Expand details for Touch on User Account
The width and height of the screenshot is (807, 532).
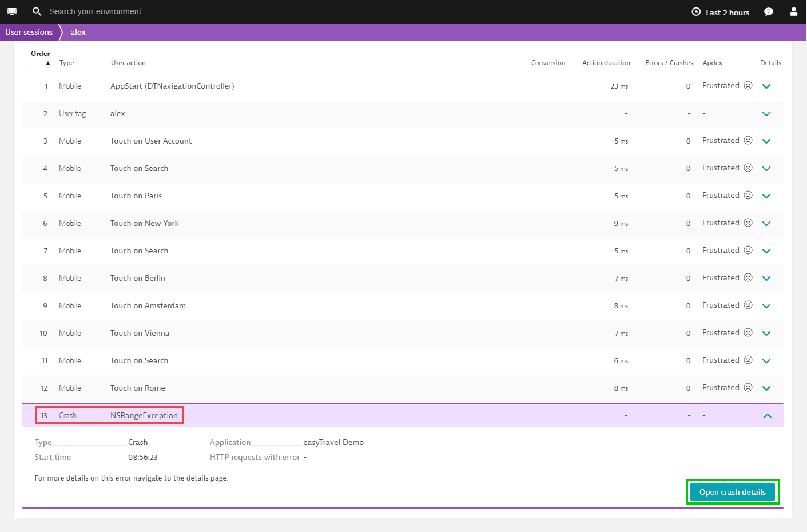click(x=767, y=141)
